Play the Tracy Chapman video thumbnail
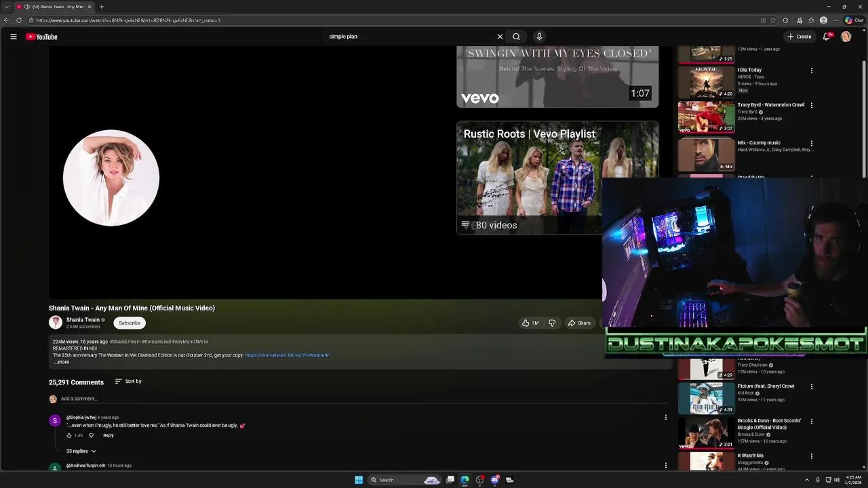Viewport: 868px width, 488px height. click(x=706, y=368)
